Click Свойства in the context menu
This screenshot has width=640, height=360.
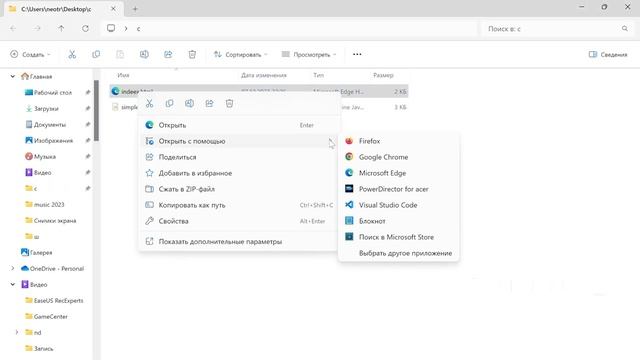[x=239, y=221]
